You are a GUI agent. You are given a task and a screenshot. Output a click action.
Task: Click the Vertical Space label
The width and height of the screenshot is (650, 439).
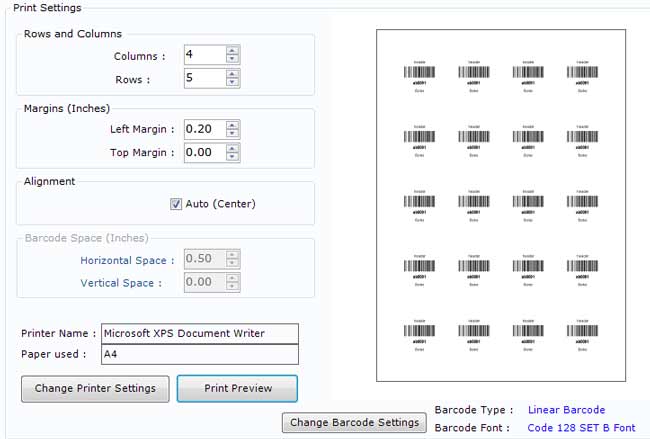point(121,283)
